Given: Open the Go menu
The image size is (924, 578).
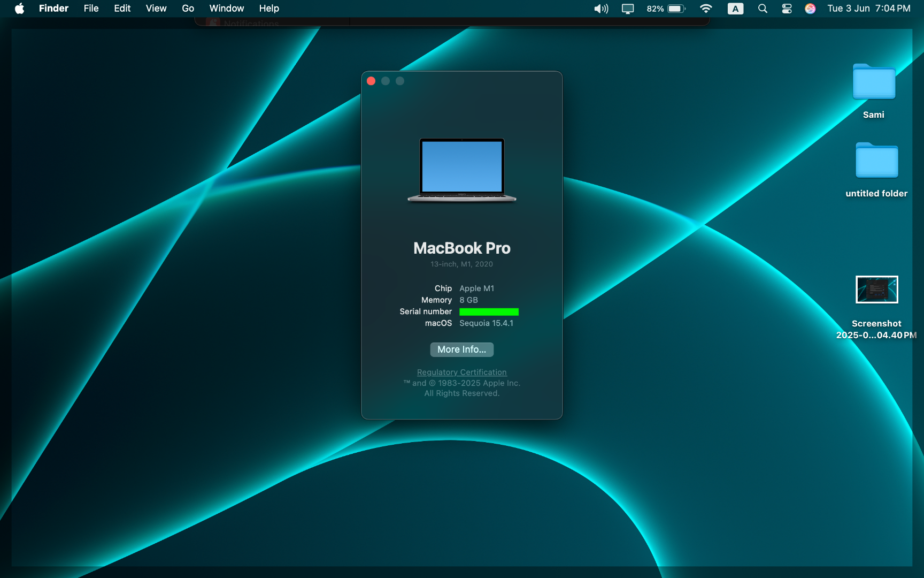Looking at the screenshot, I should pyautogui.click(x=188, y=9).
